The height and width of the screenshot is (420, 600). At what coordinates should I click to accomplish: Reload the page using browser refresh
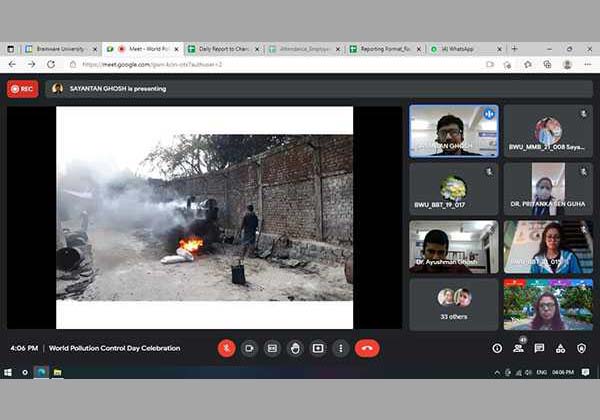46,64
